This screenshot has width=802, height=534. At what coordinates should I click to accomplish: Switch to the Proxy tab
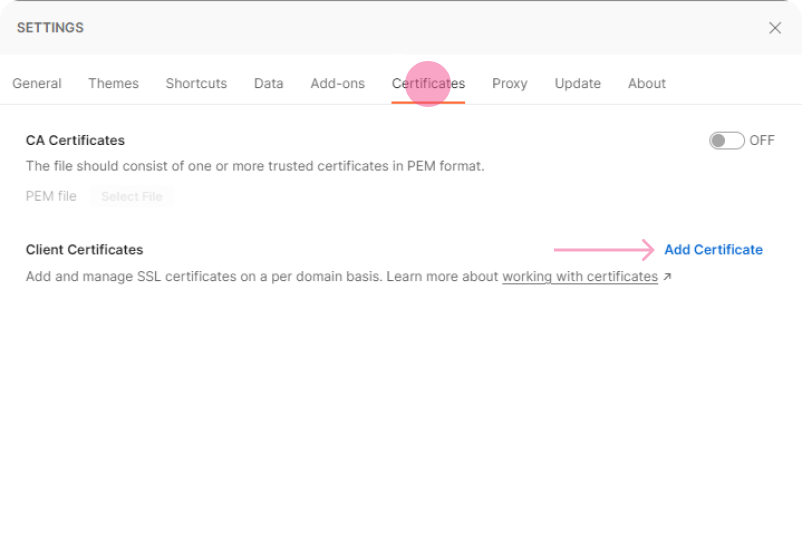point(509,84)
